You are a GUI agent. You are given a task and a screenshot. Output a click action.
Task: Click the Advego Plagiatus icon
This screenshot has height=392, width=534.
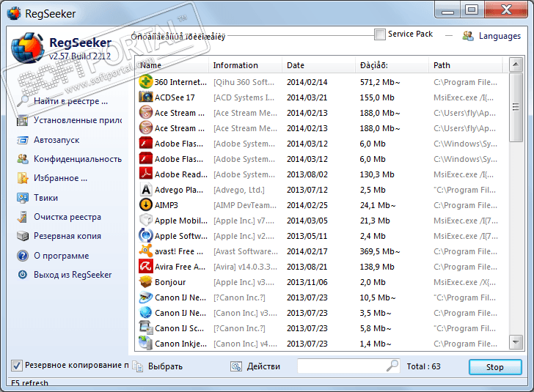click(x=146, y=189)
